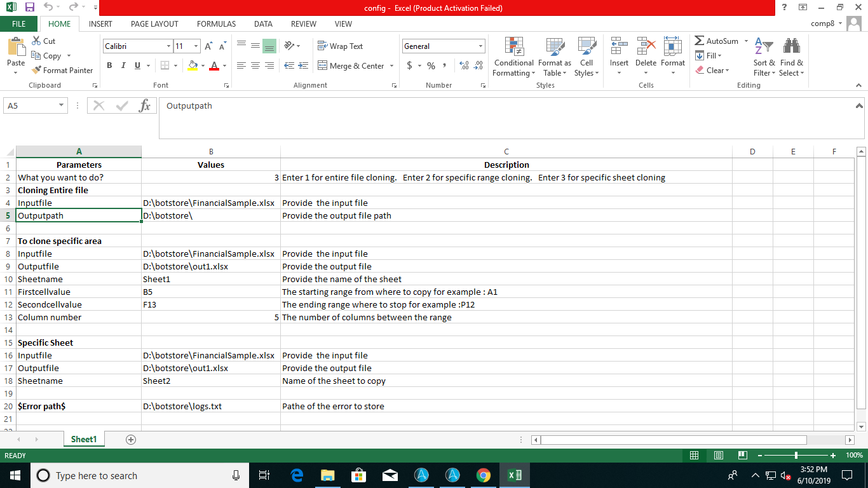Click Merge & Center button
Image resolution: width=868 pixels, height=488 pixels.
tap(351, 66)
